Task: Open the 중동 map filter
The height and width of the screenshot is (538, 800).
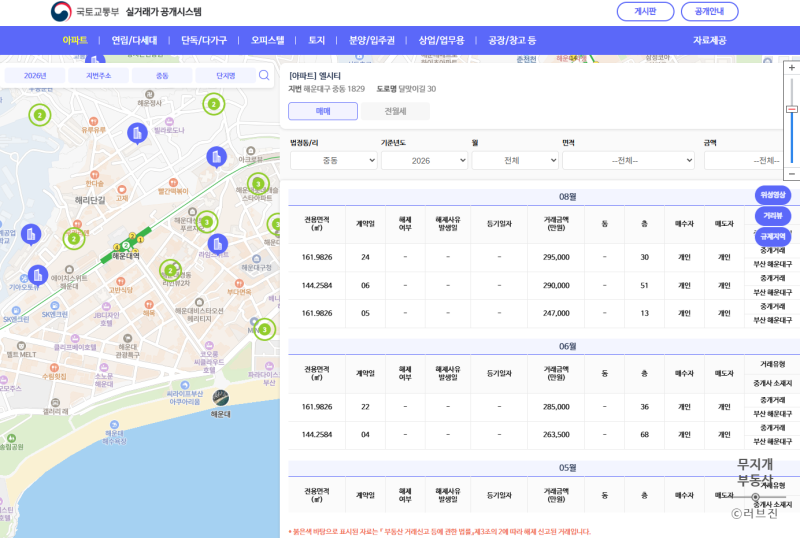Action: (x=162, y=76)
